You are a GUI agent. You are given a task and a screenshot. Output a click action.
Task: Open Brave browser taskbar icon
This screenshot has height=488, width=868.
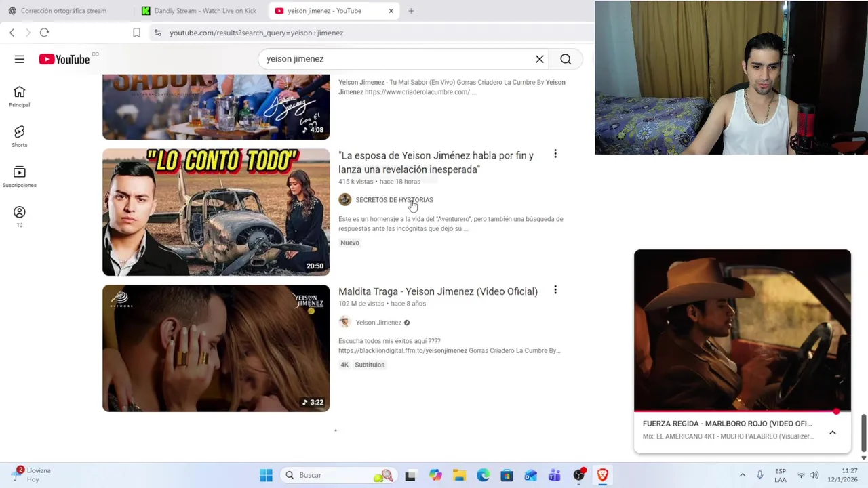602,475
